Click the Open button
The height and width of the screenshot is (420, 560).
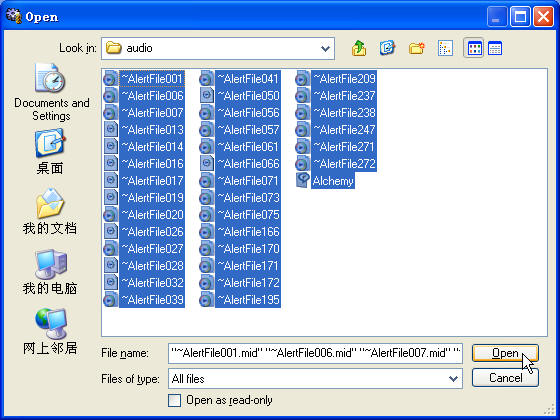click(x=505, y=353)
